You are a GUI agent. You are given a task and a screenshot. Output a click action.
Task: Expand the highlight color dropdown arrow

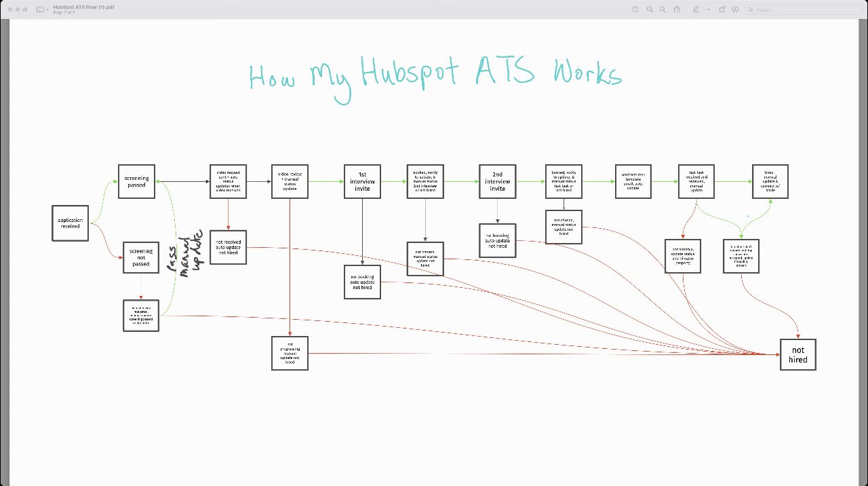[x=708, y=10]
